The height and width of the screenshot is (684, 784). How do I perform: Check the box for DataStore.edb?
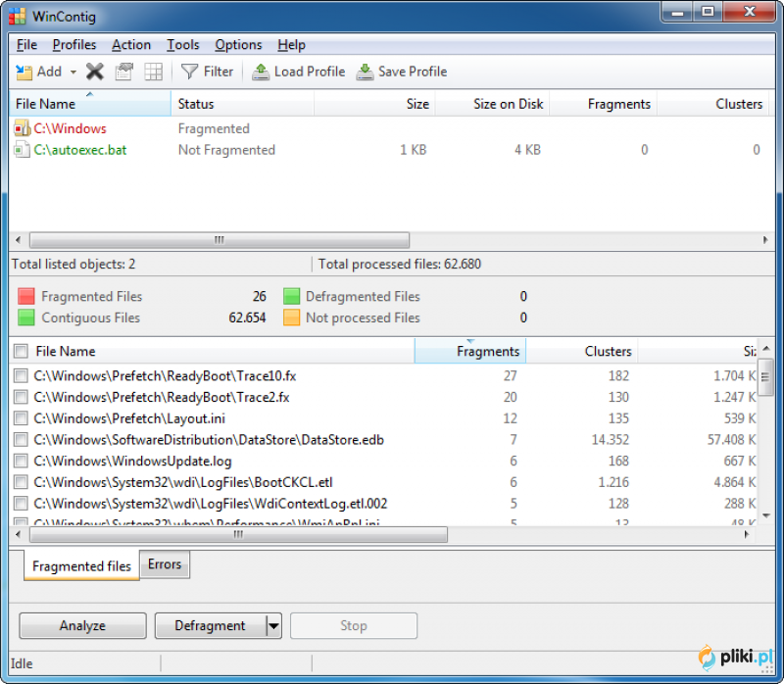click(21, 439)
